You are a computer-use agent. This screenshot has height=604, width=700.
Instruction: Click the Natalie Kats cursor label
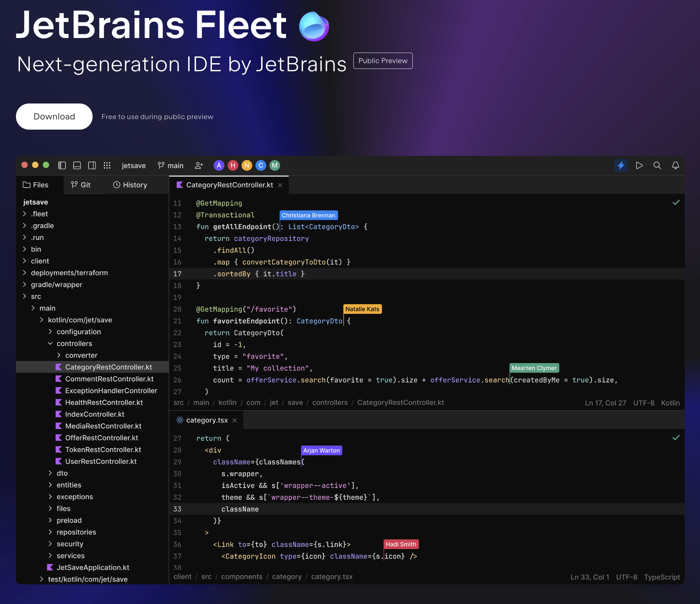(362, 309)
